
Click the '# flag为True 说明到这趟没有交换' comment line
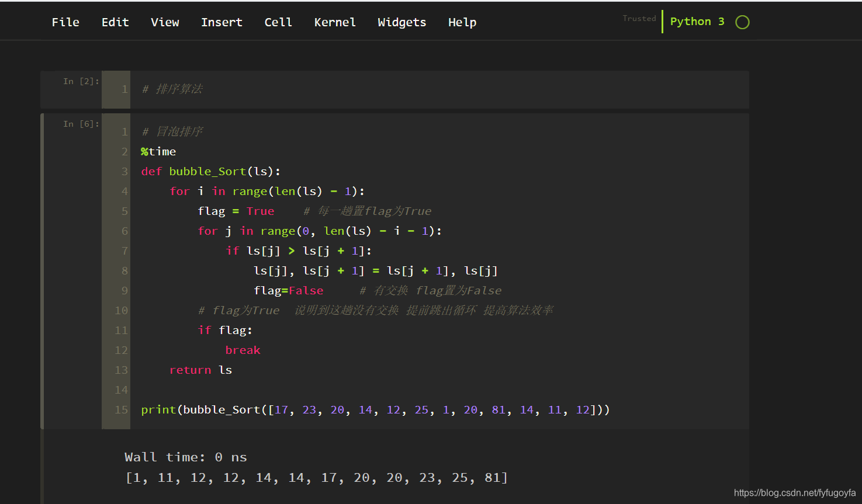coord(376,311)
